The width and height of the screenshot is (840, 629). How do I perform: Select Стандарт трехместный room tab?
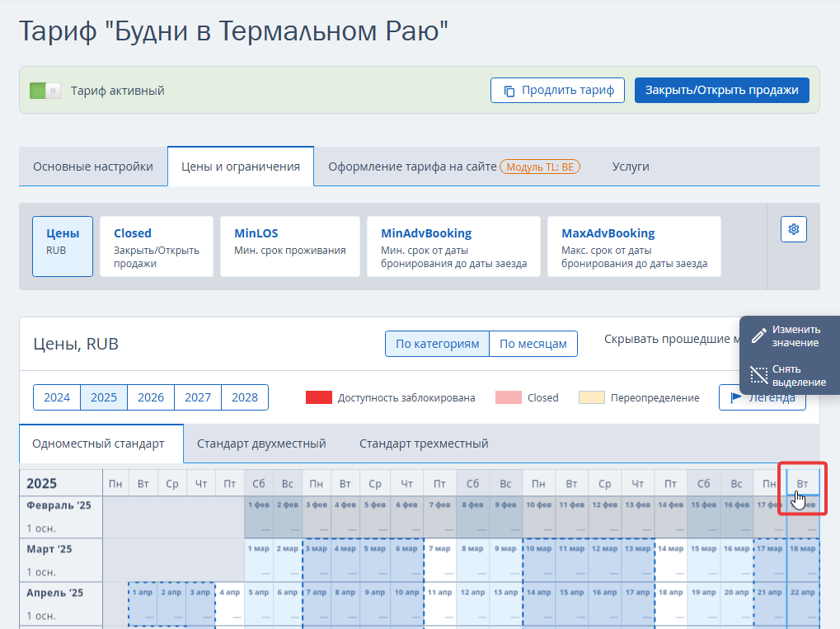(x=424, y=444)
